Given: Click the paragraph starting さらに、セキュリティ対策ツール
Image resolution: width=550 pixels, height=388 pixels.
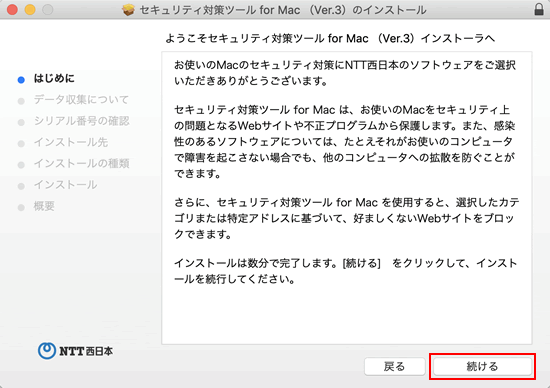Looking at the screenshot, I should coord(347,218).
